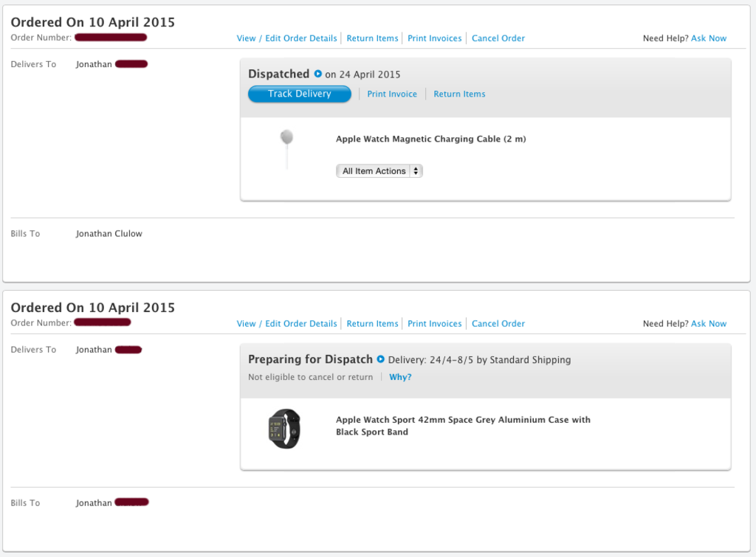756x557 pixels.
Task: Click the blue arrow icon beside Preparing for Dispatch
Action: [381, 359]
